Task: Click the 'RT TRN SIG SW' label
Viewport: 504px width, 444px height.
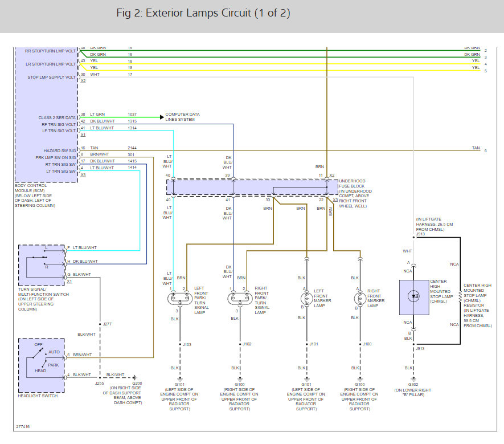Action: pyautogui.click(x=60, y=164)
